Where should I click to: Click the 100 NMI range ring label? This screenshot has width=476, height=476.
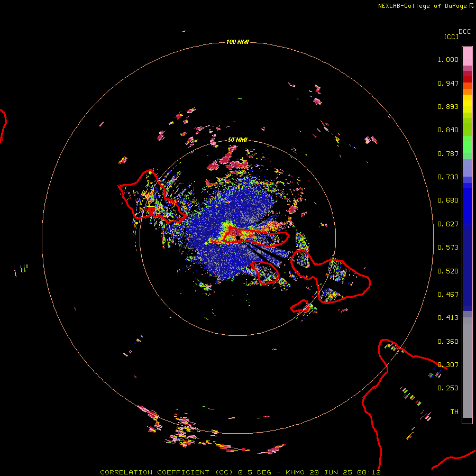tap(237, 42)
